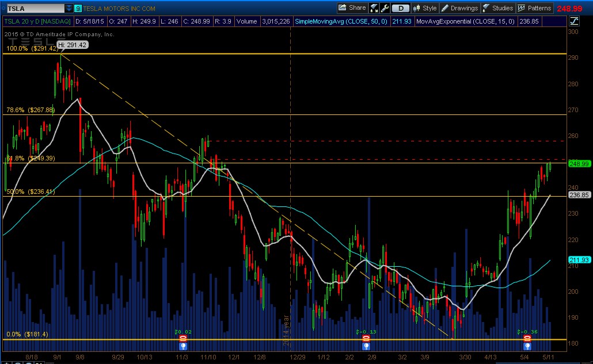Click the Volume 3,015,226 readout
Screen dimensions: 593x364
(x=263, y=21)
